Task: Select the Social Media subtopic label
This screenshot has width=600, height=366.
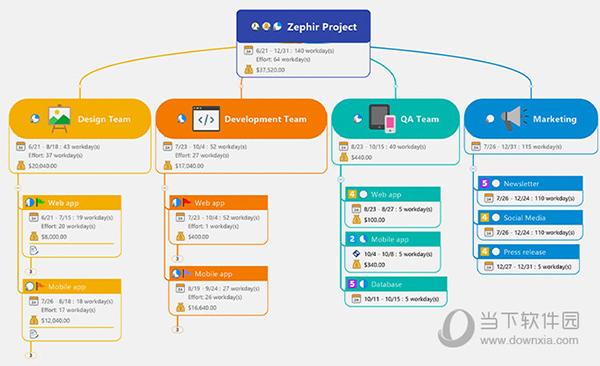Action: tap(524, 217)
